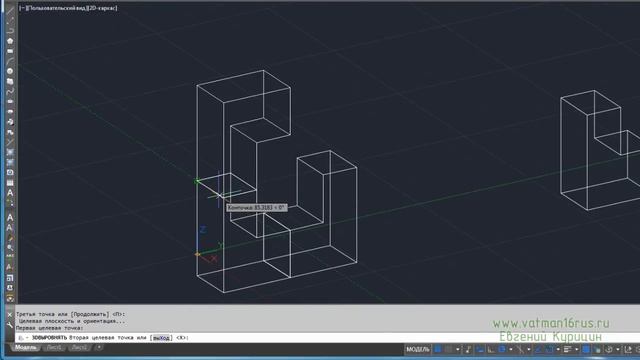This screenshot has height=360, width=640.
Task: Toggle transparency in status bar
Action: click(586, 349)
